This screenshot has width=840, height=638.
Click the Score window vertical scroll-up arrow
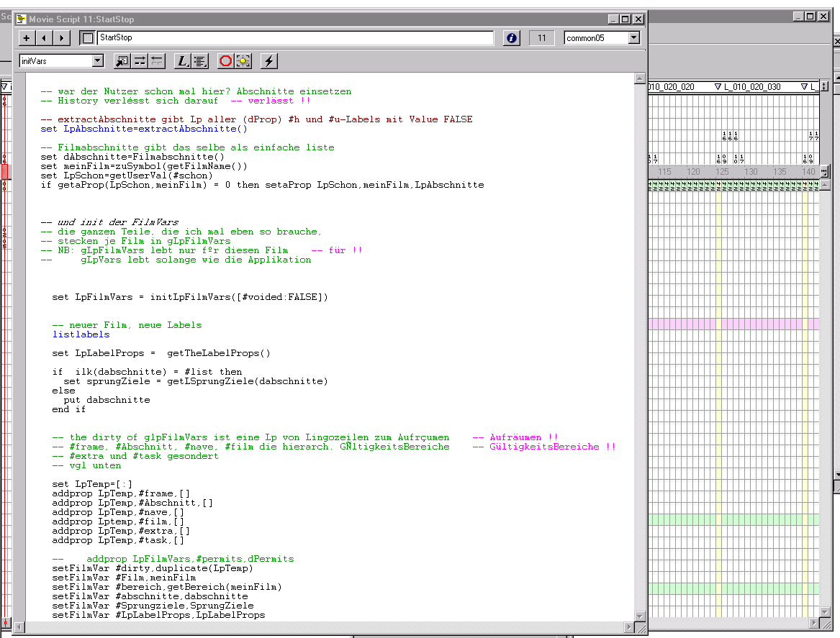825,186
